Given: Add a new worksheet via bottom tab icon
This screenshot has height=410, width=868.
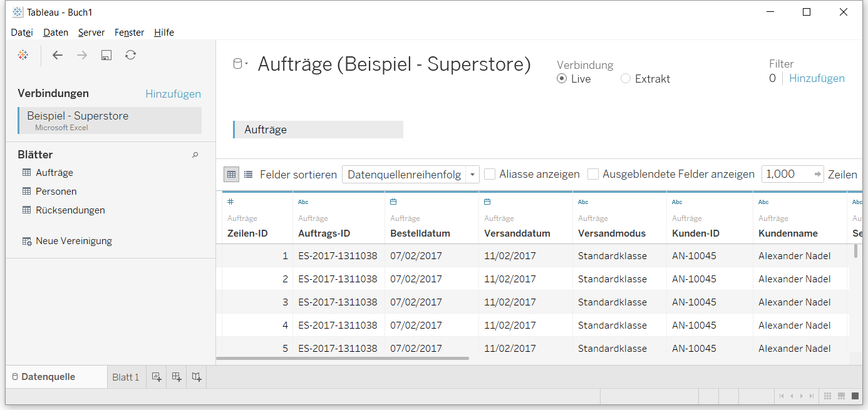Looking at the screenshot, I should point(157,377).
